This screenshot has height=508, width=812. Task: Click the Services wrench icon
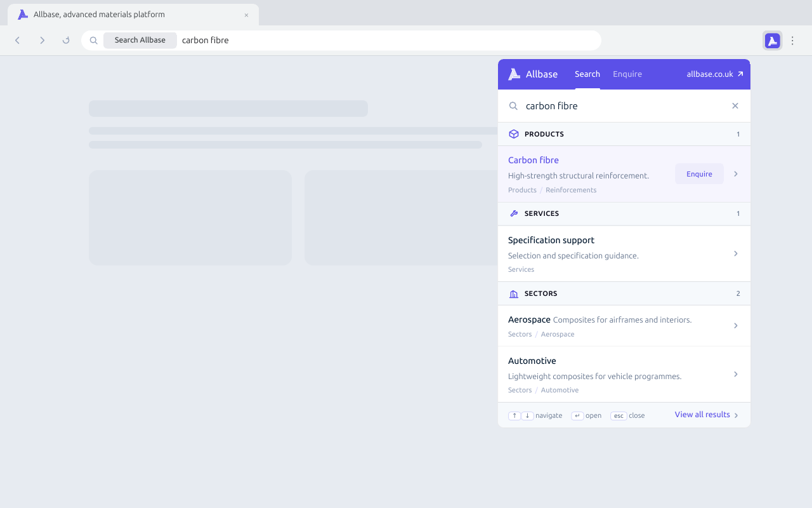(514, 214)
